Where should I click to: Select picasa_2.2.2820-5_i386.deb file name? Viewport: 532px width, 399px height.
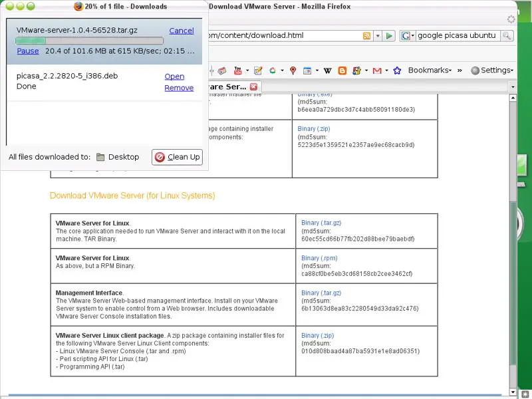point(67,76)
